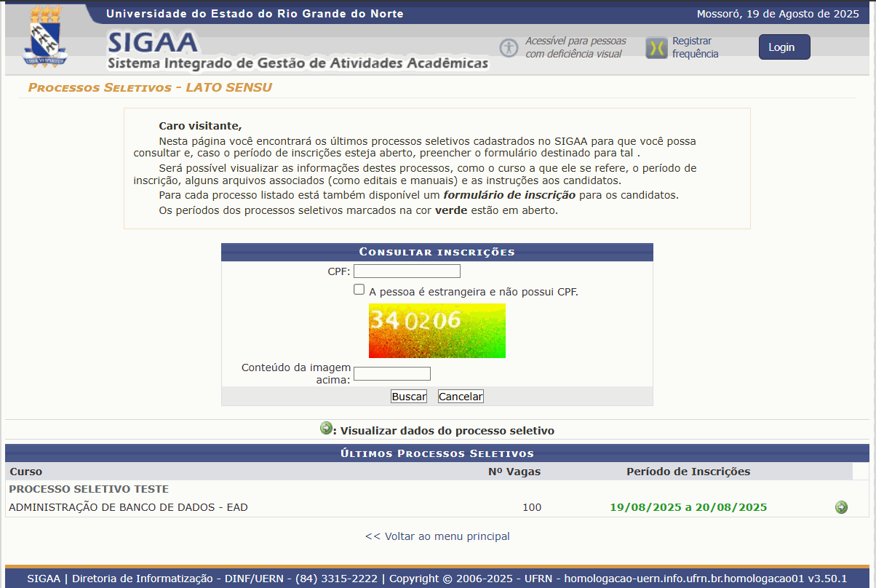Focus the CPF input field
This screenshot has height=588, width=876.
point(407,271)
